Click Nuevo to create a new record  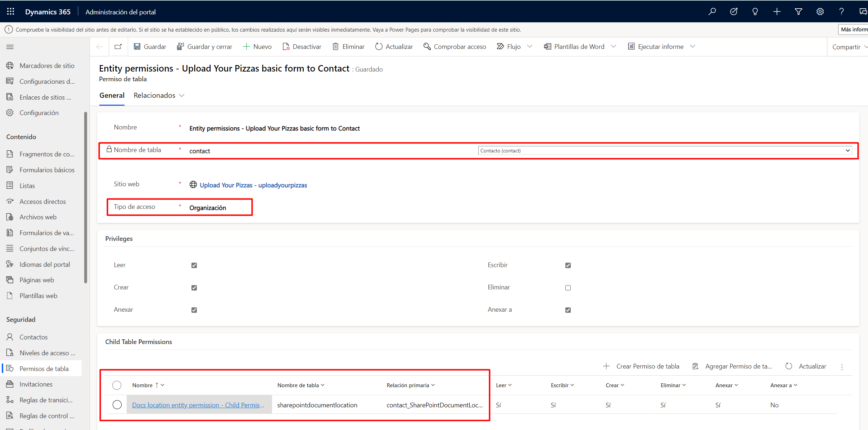pyautogui.click(x=257, y=47)
